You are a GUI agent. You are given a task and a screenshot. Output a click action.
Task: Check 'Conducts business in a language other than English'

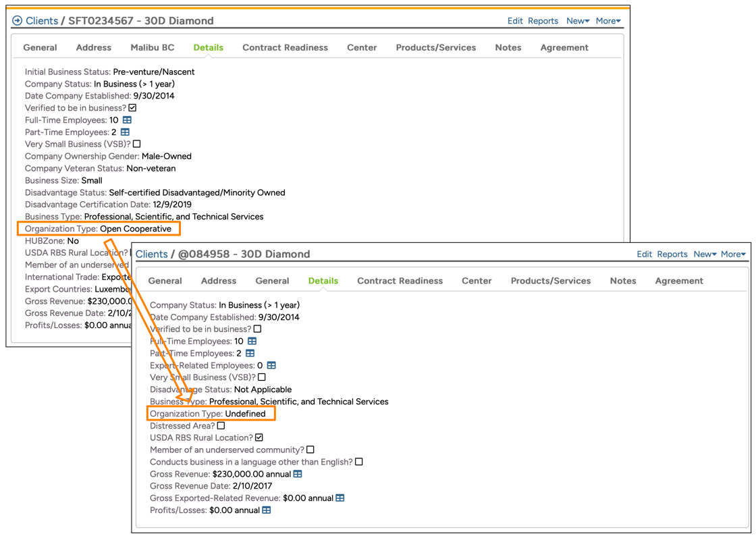(x=359, y=462)
